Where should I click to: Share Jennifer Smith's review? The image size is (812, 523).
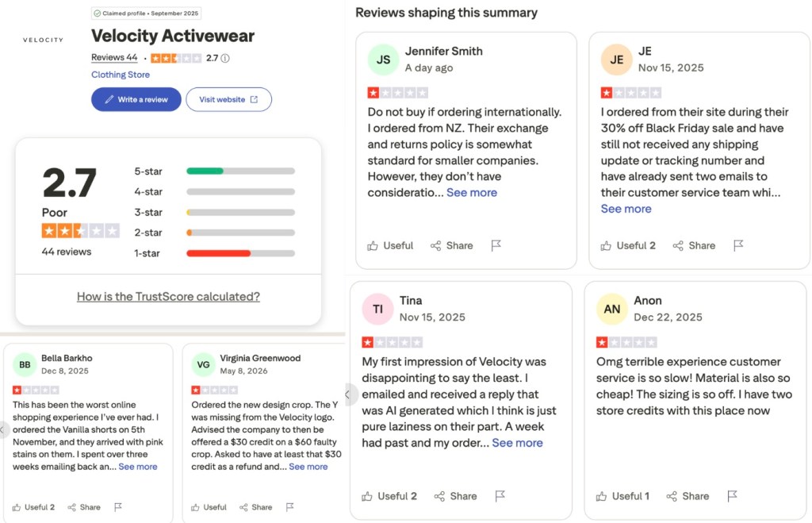(x=451, y=246)
